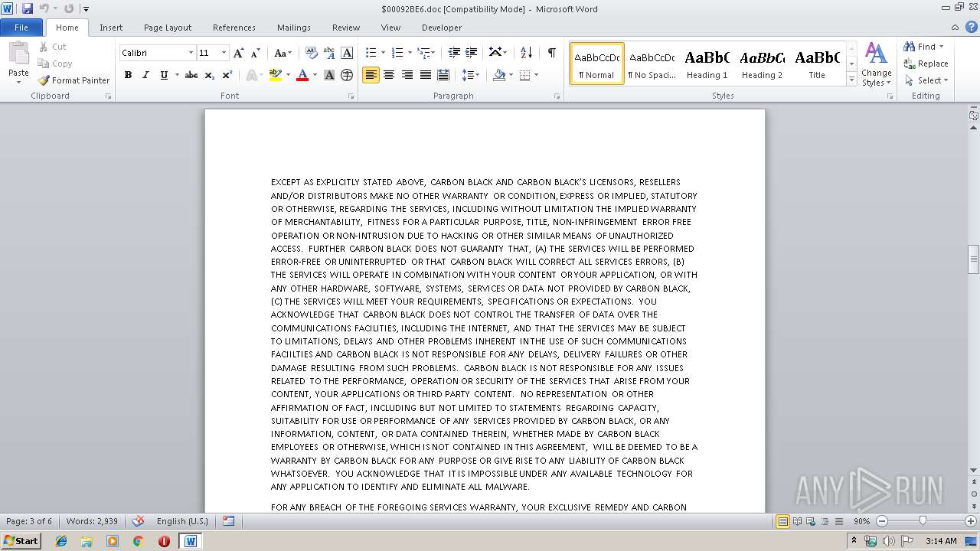Click the word count in status bar
This screenshot has width=980, height=551.
coord(92,521)
